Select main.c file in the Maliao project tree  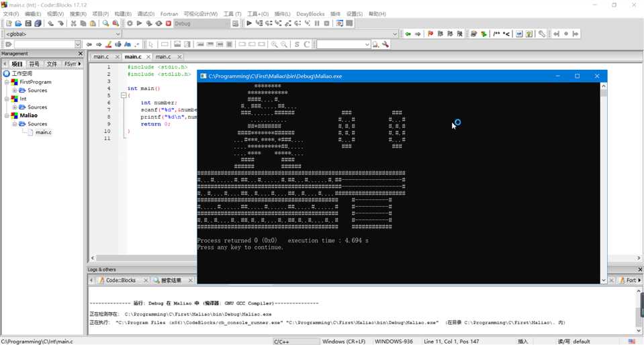click(44, 132)
